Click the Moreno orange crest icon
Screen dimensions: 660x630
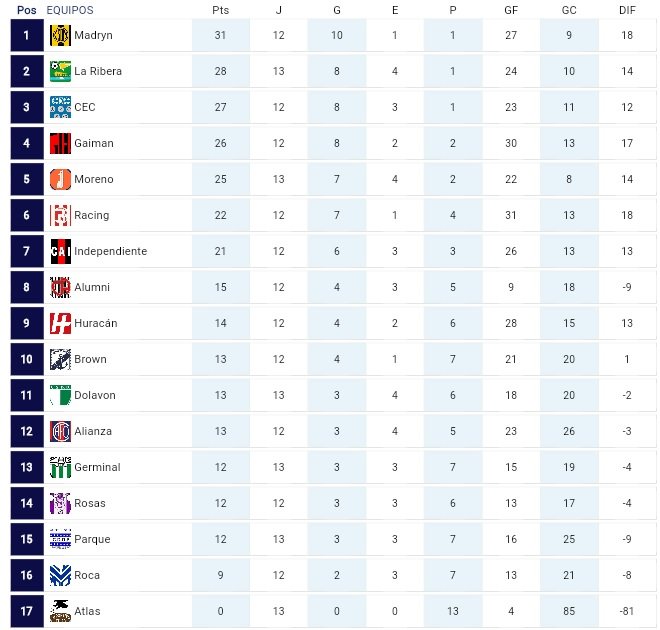pyautogui.click(x=60, y=179)
